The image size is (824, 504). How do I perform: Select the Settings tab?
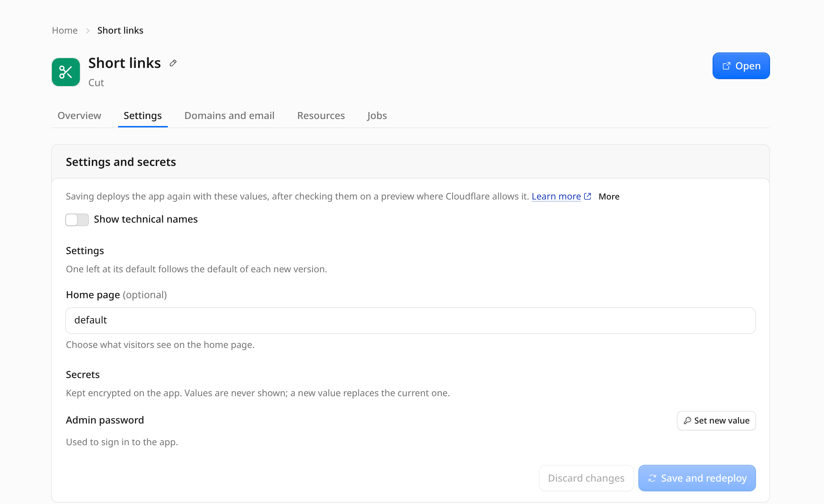click(143, 115)
